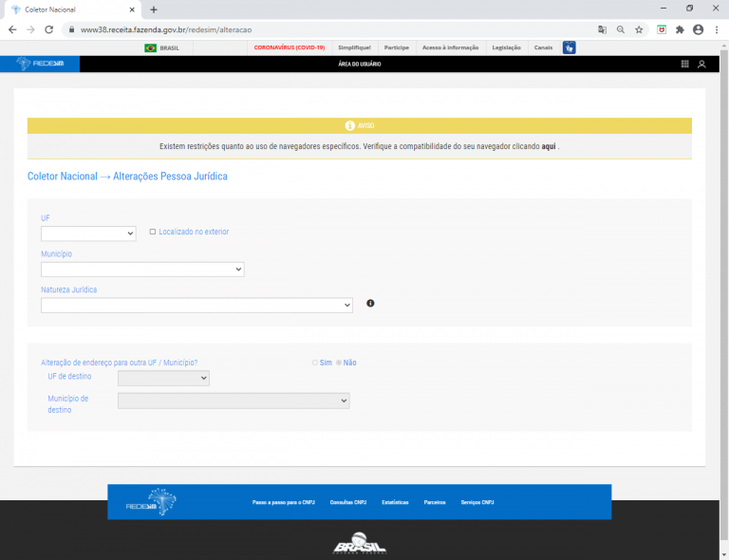Click the browser address bar URL
This screenshot has height=560, width=729.
click(285, 29)
